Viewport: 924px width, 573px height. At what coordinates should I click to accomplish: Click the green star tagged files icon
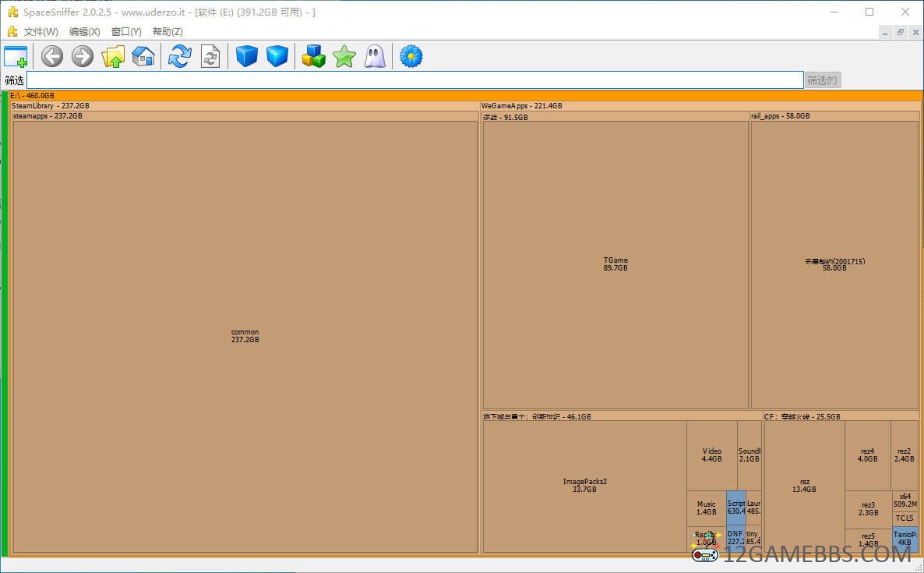pyautogui.click(x=344, y=57)
